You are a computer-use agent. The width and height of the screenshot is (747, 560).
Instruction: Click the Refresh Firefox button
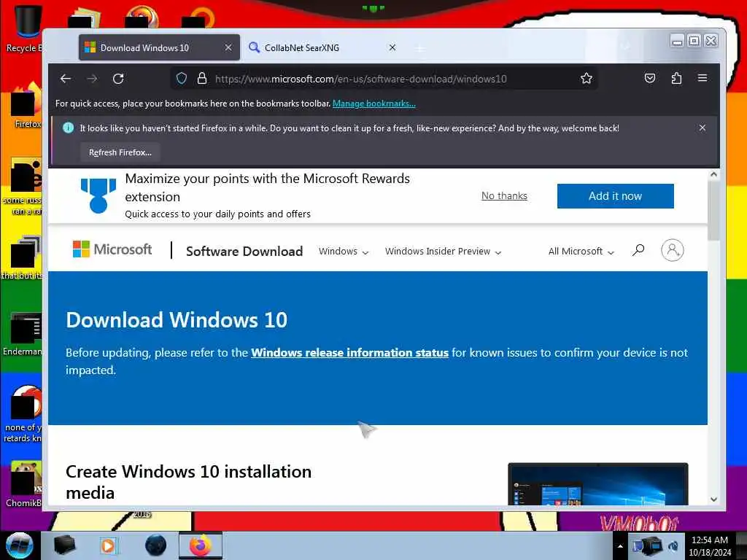[120, 152]
